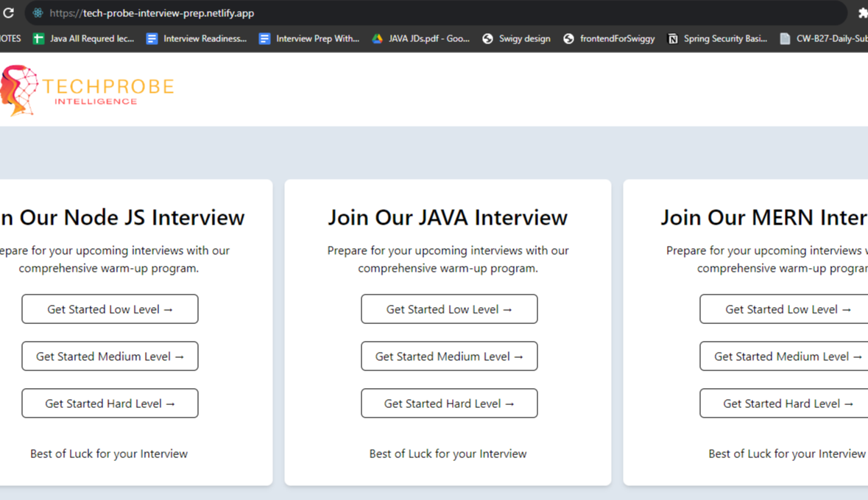Open the Interview Readiness... bookmark
Screen dimensions: 868x500
click(x=197, y=38)
